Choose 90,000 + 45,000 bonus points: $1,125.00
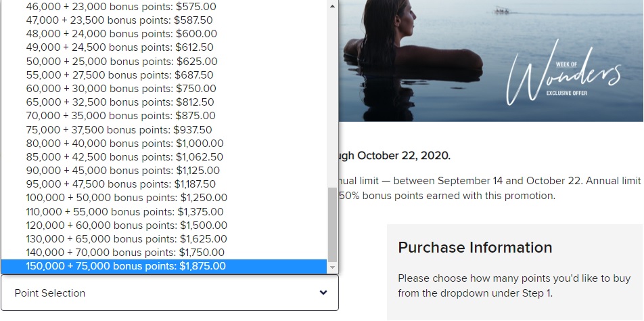This screenshot has height=321, width=644. point(122,171)
